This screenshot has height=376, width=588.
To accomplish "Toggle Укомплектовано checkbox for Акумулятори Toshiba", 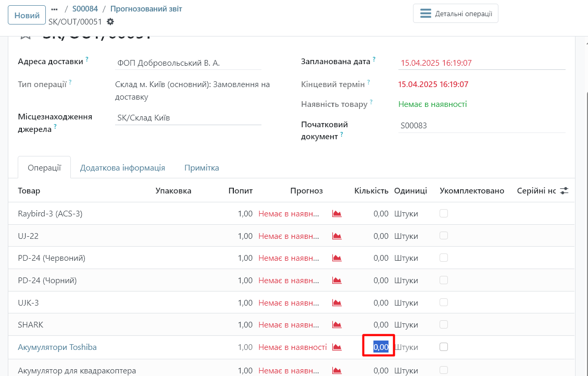I will tap(444, 347).
